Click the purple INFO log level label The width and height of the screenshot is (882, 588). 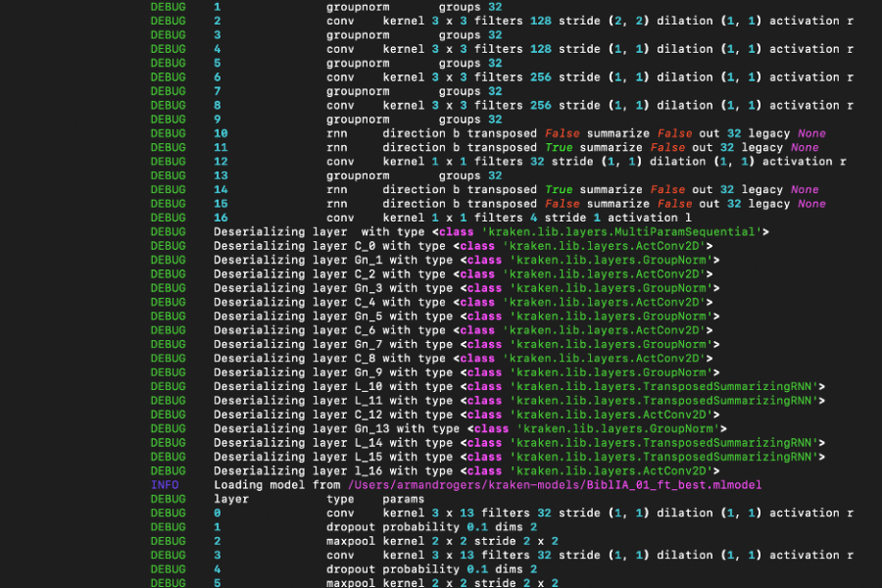(165, 485)
